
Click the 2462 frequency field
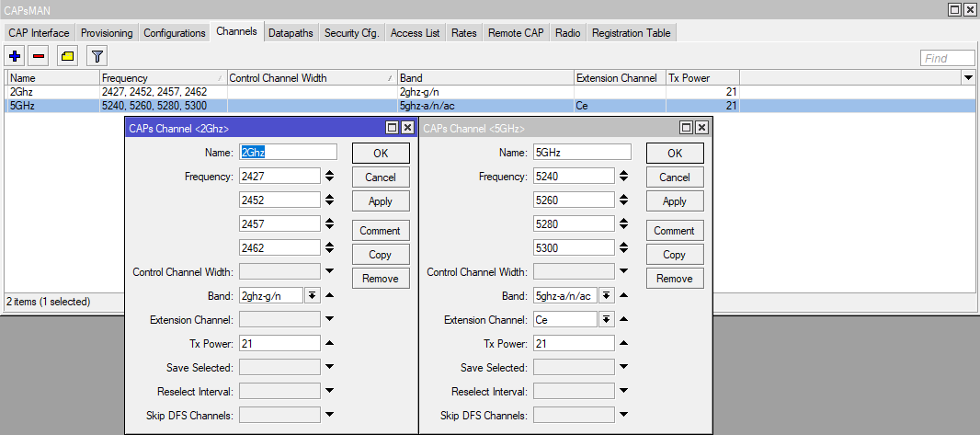[x=280, y=247]
